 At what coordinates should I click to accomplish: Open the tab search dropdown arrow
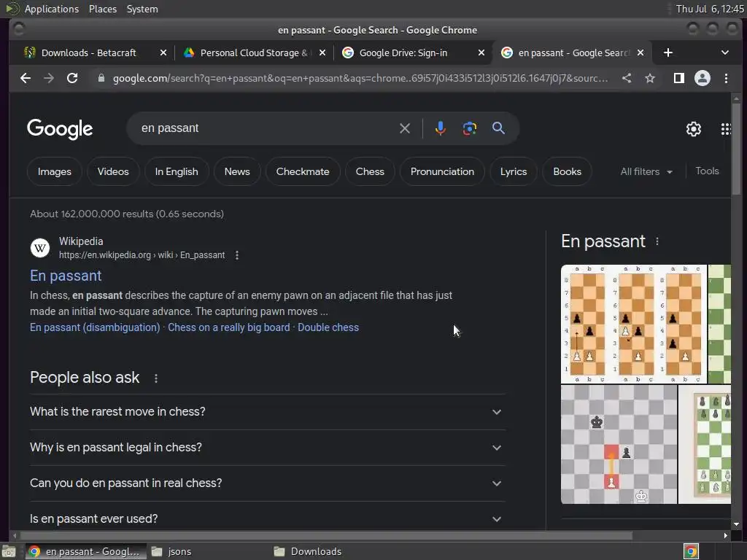click(724, 52)
